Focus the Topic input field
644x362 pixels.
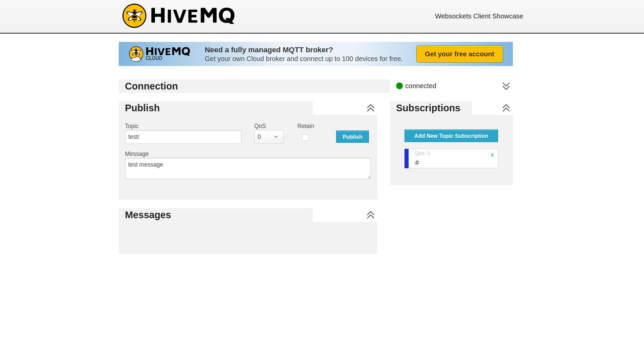[183, 137]
